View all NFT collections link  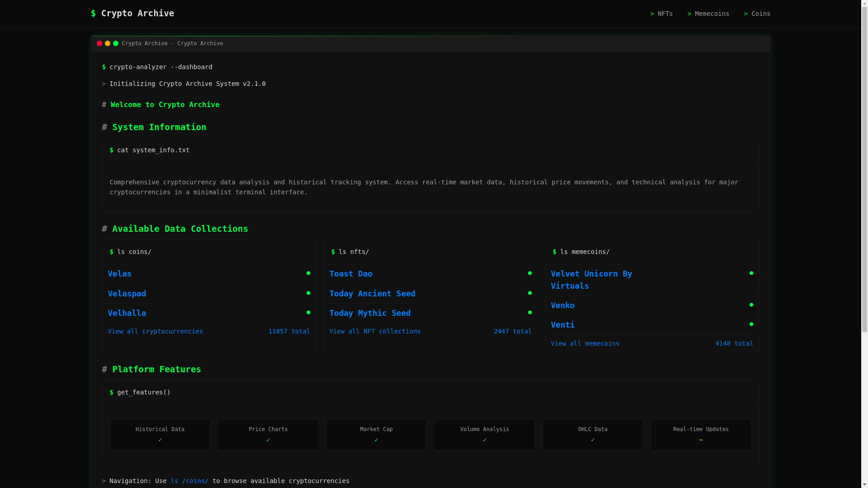pos(375,331)
